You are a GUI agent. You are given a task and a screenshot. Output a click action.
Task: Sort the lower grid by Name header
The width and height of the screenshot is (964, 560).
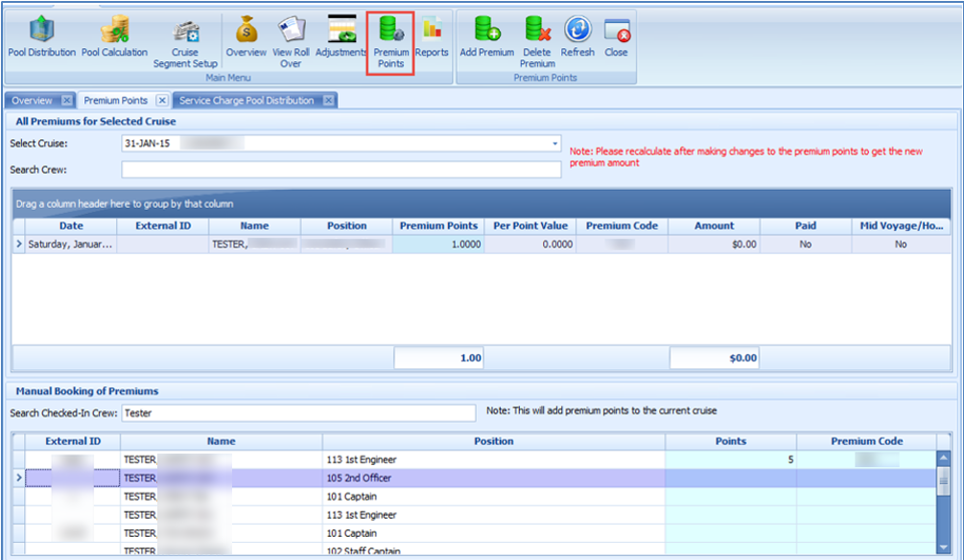[x=222, y=441]
